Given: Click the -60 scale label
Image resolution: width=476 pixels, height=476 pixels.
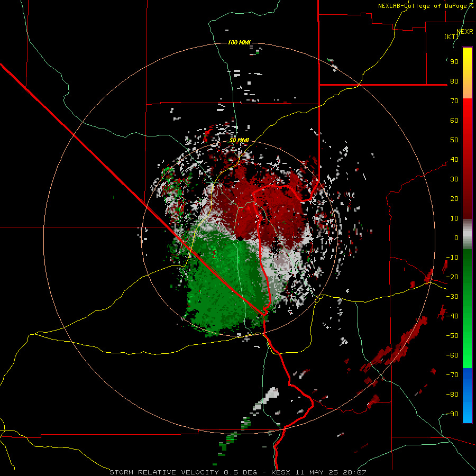Looking at the screenshot, I should pyautogui.click(x=452, y=355).
